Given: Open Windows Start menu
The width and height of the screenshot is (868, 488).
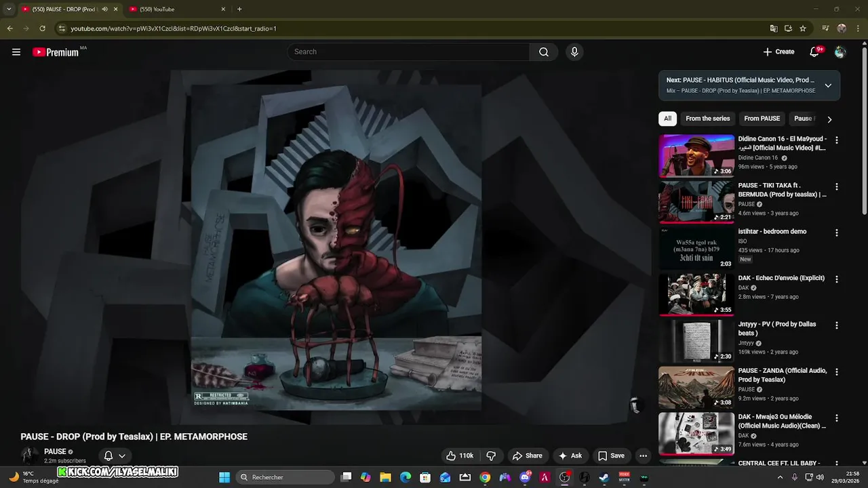Looking at the screenshot, I should pos(224,477).
